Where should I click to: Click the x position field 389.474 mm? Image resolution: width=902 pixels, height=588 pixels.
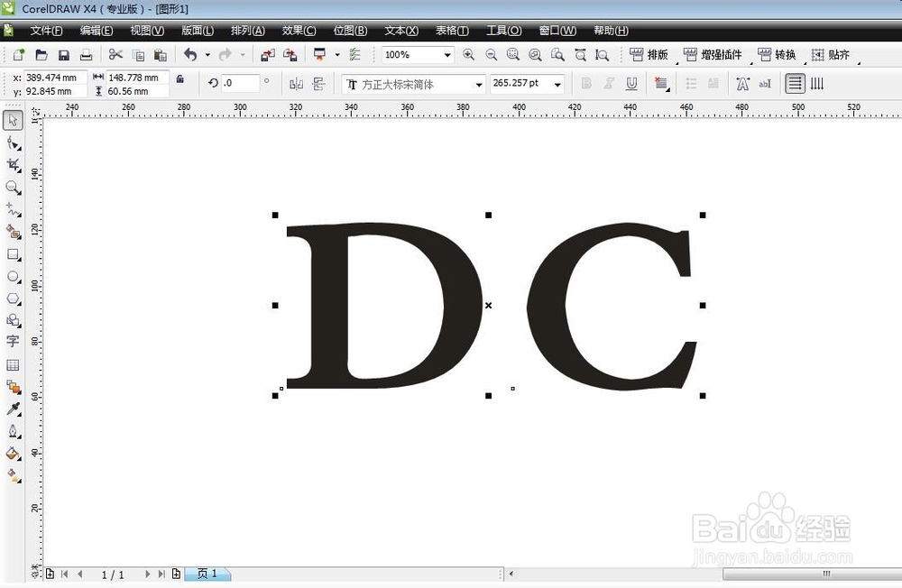56,77
